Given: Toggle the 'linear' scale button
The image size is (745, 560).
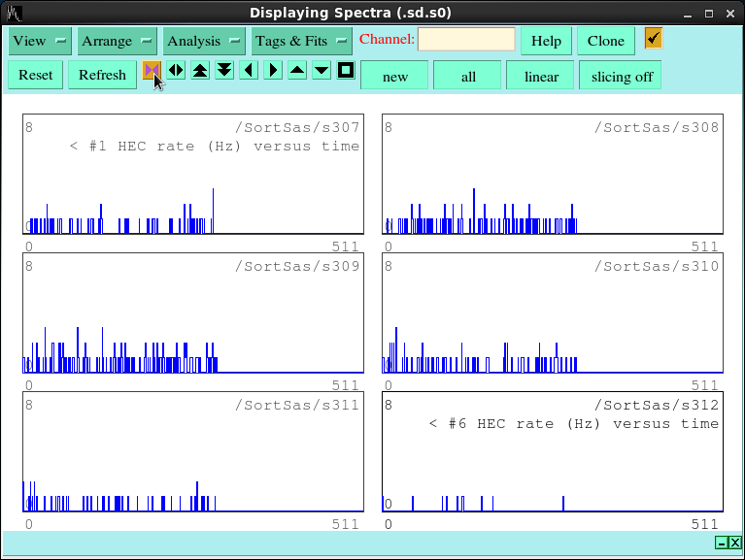Looking at the screenshot, I should click(x=540, y=76).
